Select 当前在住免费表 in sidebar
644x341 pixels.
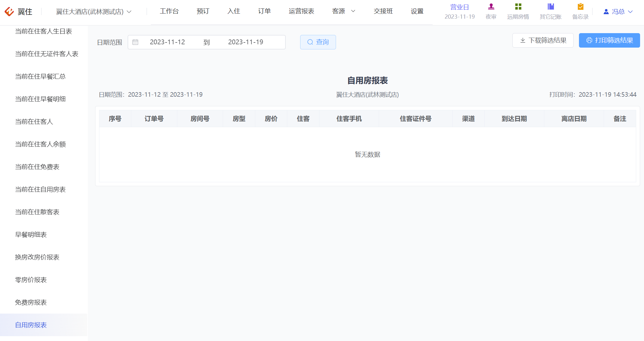44,167
